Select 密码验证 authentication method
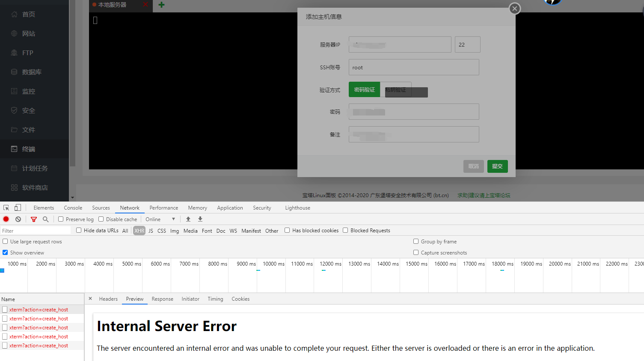Viewport: 644px width, 361px height. tap(365, 89)
